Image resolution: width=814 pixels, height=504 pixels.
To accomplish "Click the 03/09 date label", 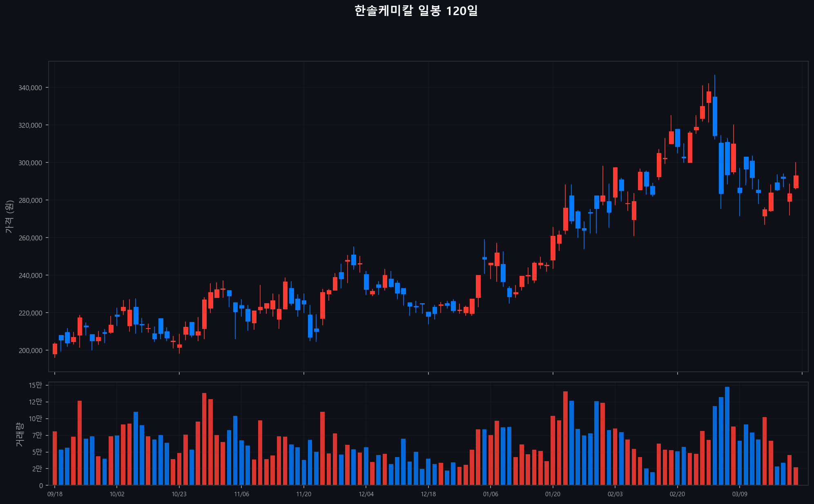I will [x=740, y=494].
